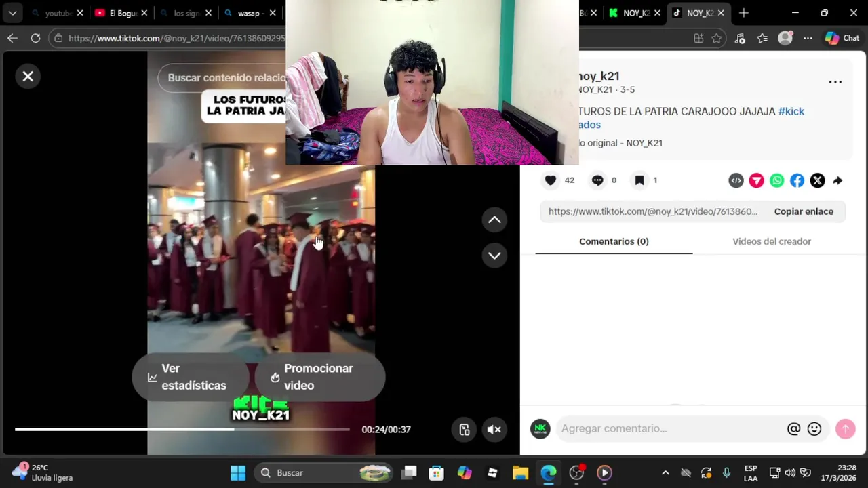Select the TikTok video URL text
The height and width of the screenshot is (488, 868).
[x=652, y=211]
